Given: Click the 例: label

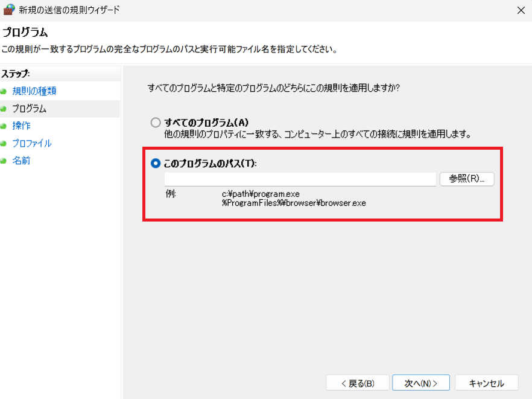Looking at the screenshot, I should point(171,194).
